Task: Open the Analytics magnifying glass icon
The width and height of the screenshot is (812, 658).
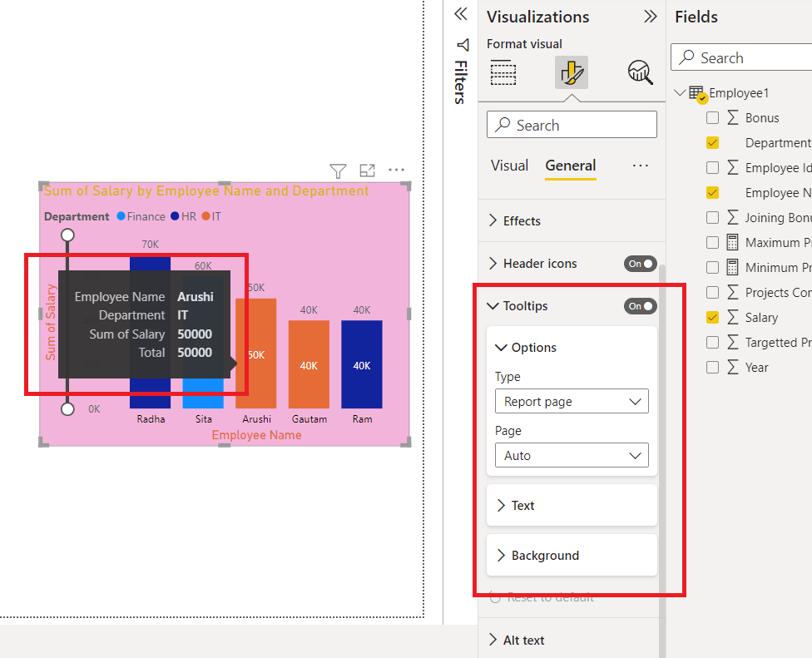Action: [640, 73]
